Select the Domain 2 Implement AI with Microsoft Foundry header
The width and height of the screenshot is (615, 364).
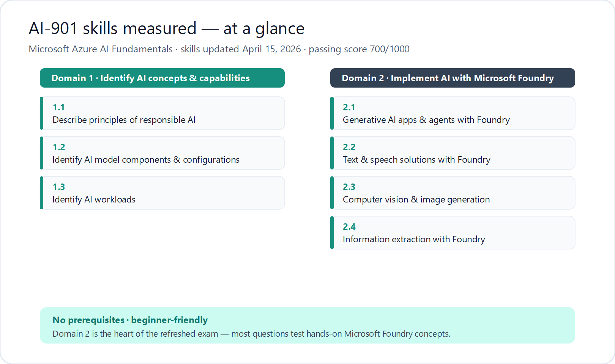pos(453,78)
